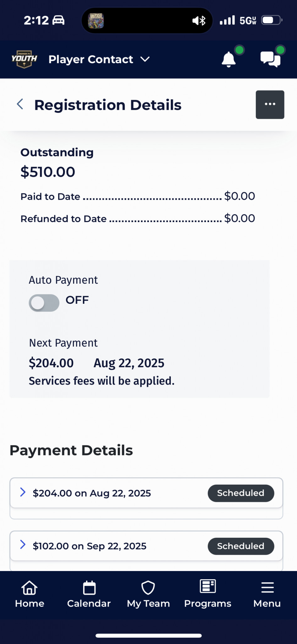297x644 pixels.
Task: Tap the Calendar icon in bottom bar
Action: point(89,587)
